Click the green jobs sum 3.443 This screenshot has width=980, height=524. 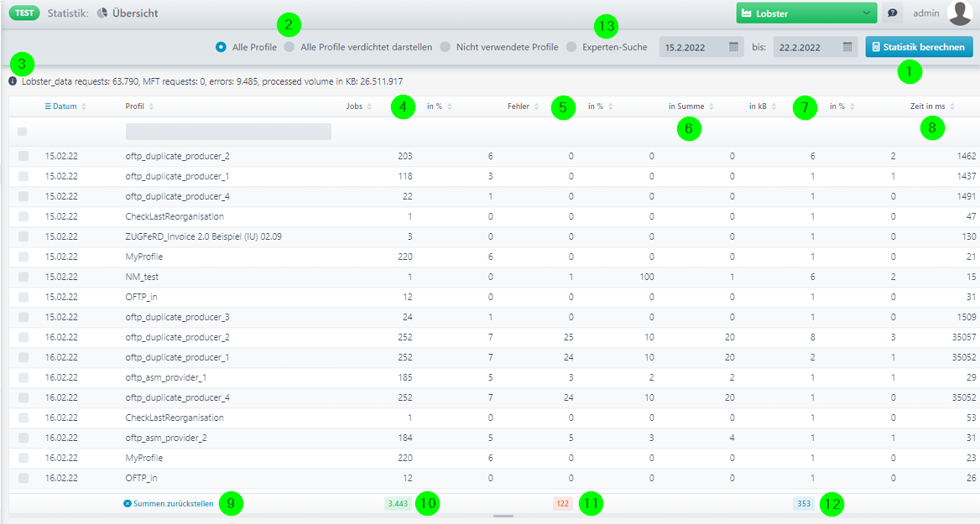tap(398, 503)
